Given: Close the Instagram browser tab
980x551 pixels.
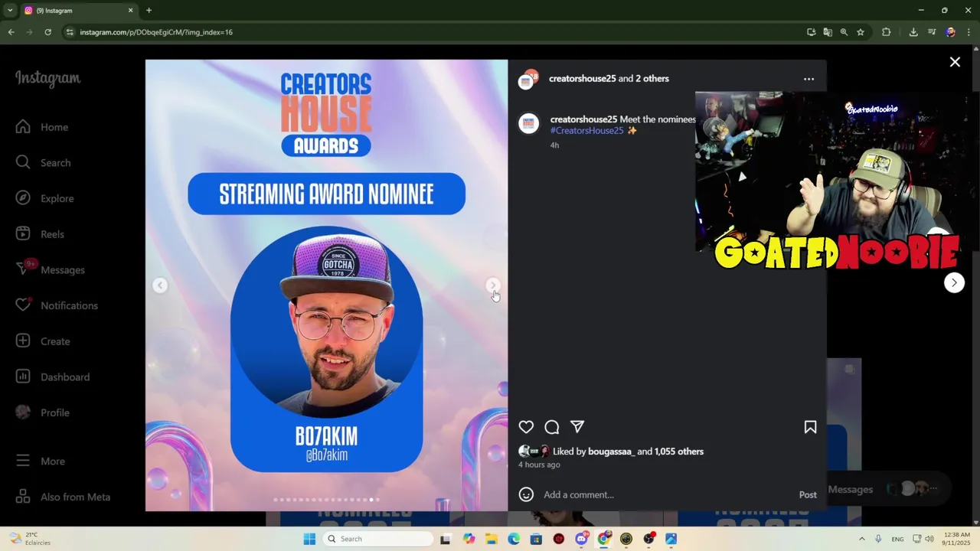Looking at the screenshot, I should [130, 11].
